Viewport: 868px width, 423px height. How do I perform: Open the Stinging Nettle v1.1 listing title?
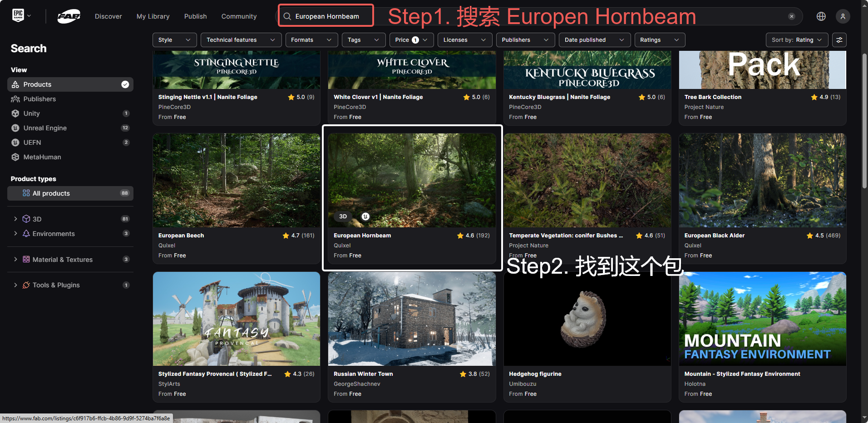(x=208, y=97)
